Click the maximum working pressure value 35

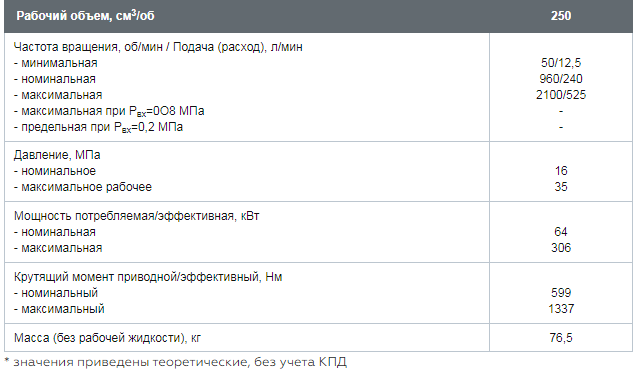[561, 187]
